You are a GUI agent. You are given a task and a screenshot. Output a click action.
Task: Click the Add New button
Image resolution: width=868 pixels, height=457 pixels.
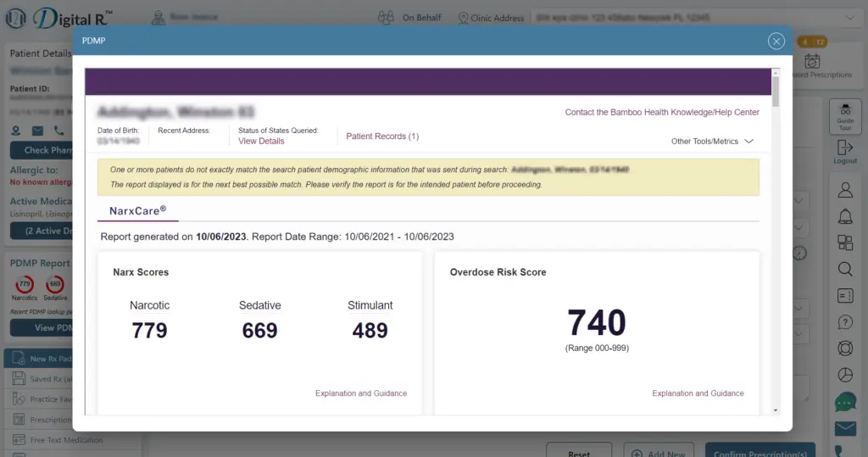[658, 450]
